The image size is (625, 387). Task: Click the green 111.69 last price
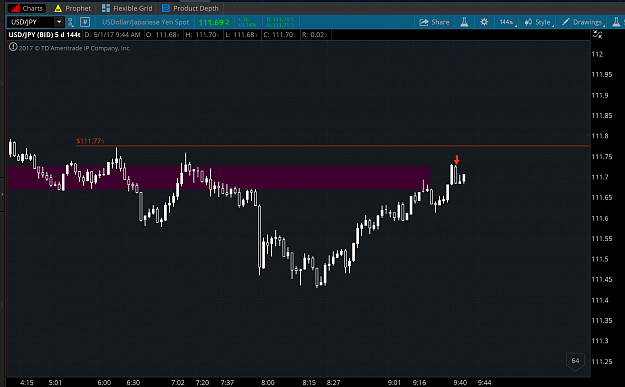(x=214, y=22)
